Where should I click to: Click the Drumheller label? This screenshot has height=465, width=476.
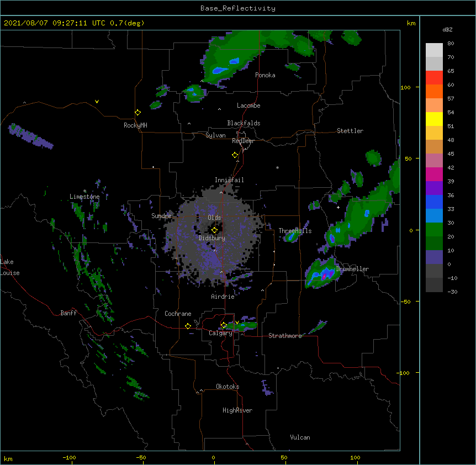[352, 269]
